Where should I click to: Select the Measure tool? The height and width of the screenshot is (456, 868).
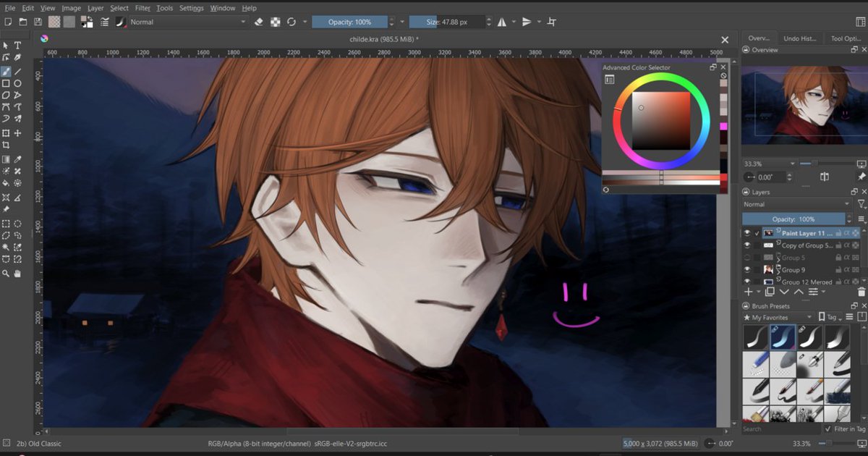(x=18, y=196)
